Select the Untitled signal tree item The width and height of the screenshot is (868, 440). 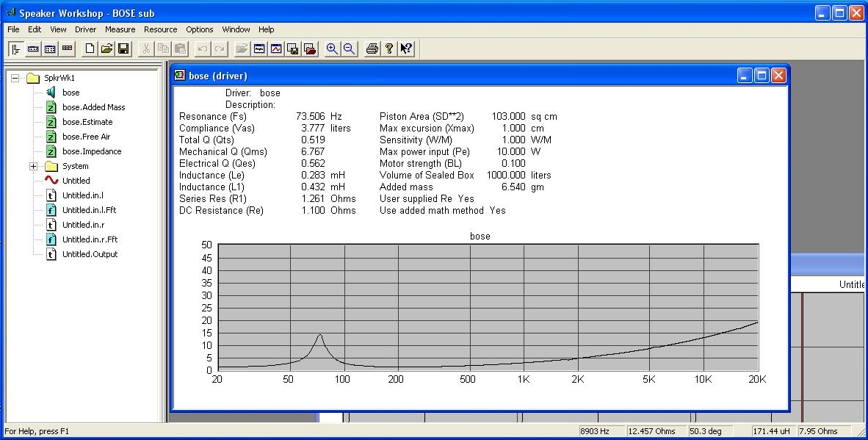pos(76,181)
